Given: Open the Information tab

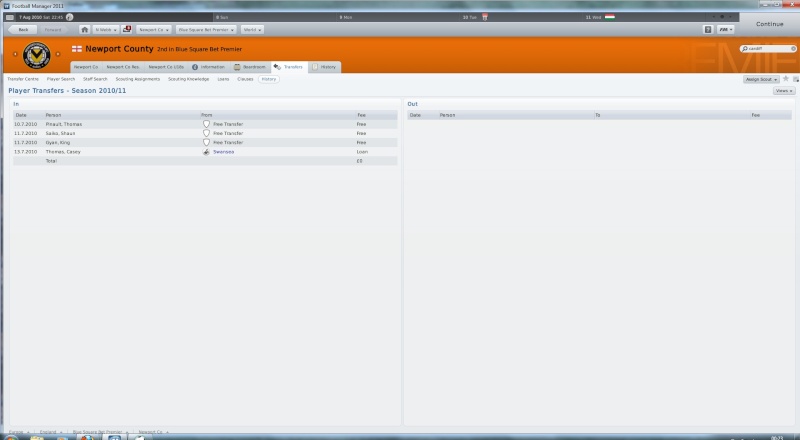Looking at the screenshot, I should (208, 67).
